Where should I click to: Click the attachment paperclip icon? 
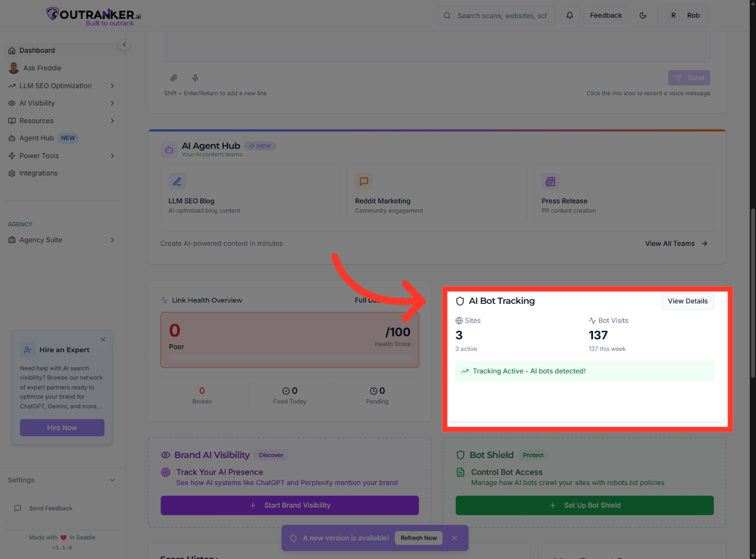[174, 78]
